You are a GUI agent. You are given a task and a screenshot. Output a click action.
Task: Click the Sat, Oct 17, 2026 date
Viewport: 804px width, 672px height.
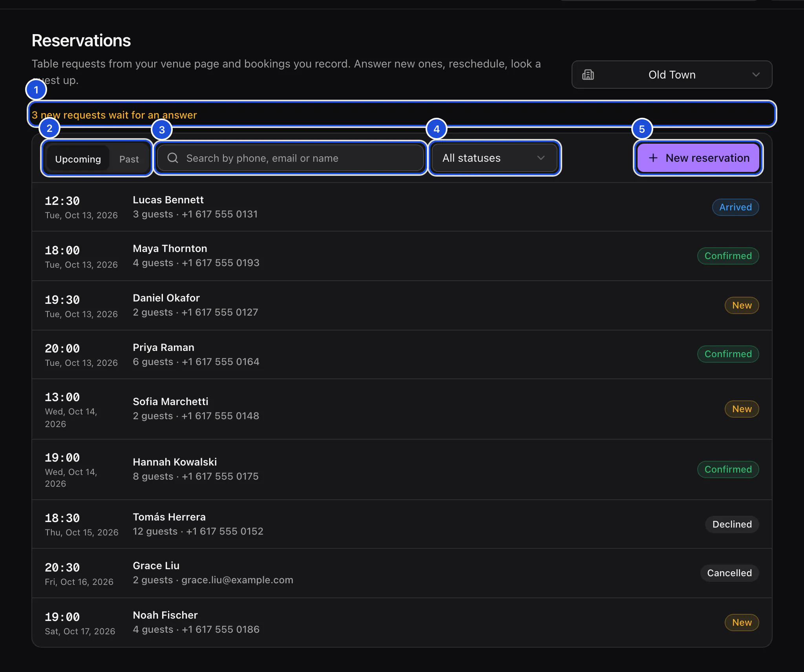pos(80,631)
